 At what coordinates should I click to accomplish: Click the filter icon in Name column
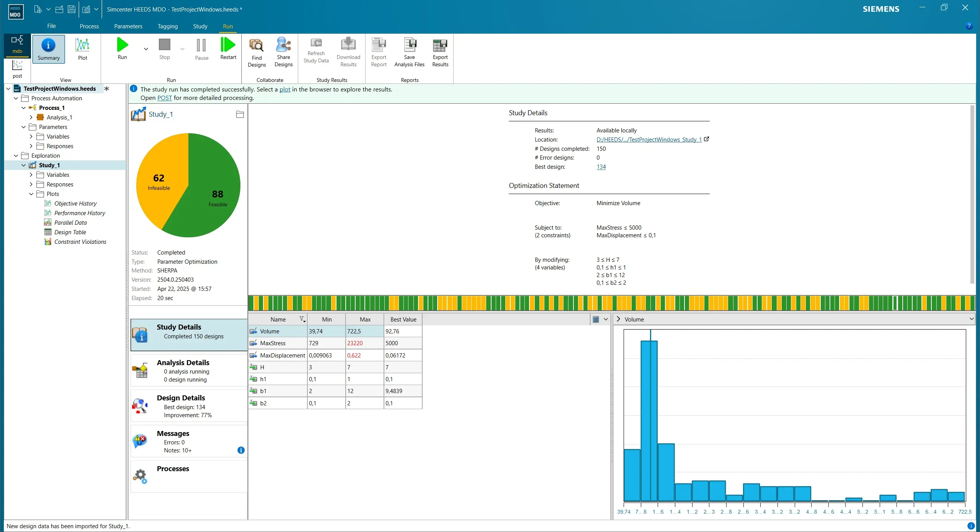(x=302, y=319)
